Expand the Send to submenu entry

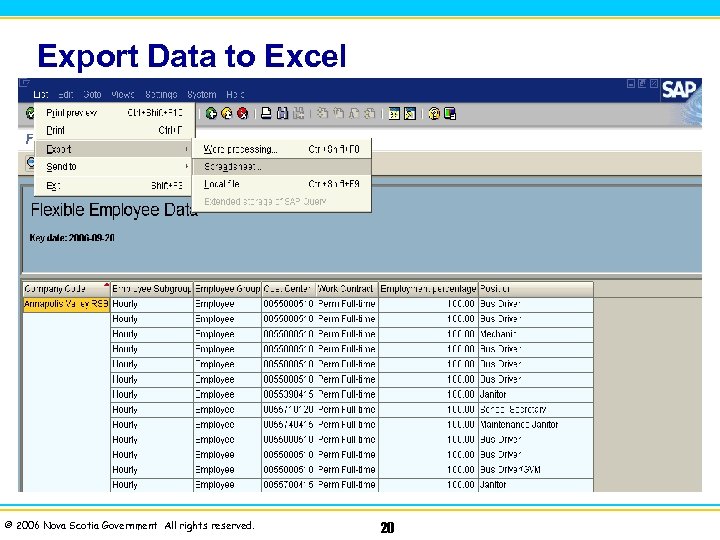click(x=114, y=167)
